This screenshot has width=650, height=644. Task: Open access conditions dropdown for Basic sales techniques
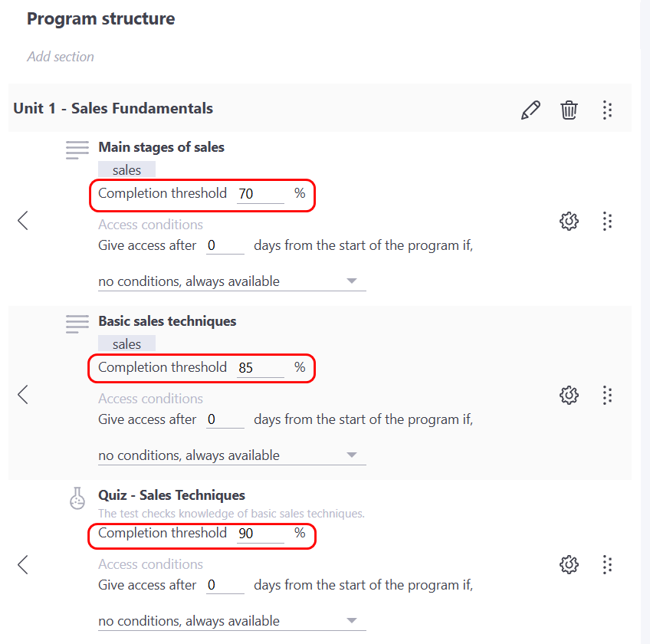(231, 455)
